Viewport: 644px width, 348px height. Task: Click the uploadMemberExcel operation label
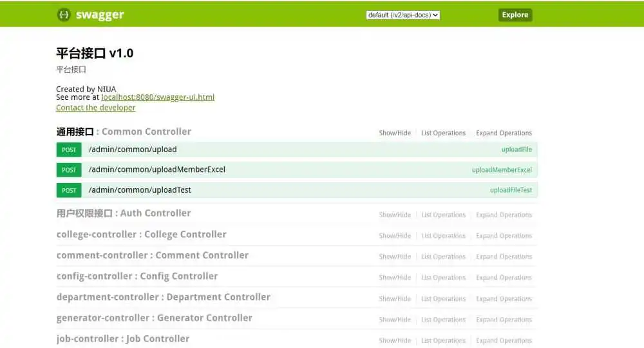tap(502, 169)
